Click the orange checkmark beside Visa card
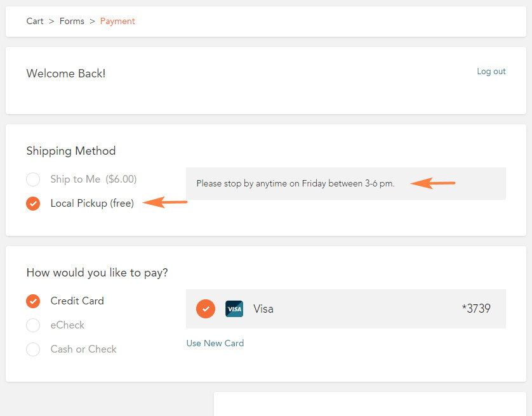The width and height of the screenshot is (532, 416). (x=206, y=309)
